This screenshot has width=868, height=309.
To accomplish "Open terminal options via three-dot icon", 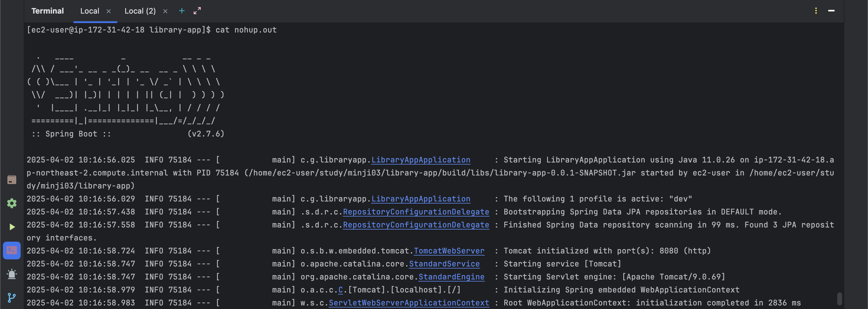I will [816, 11].
